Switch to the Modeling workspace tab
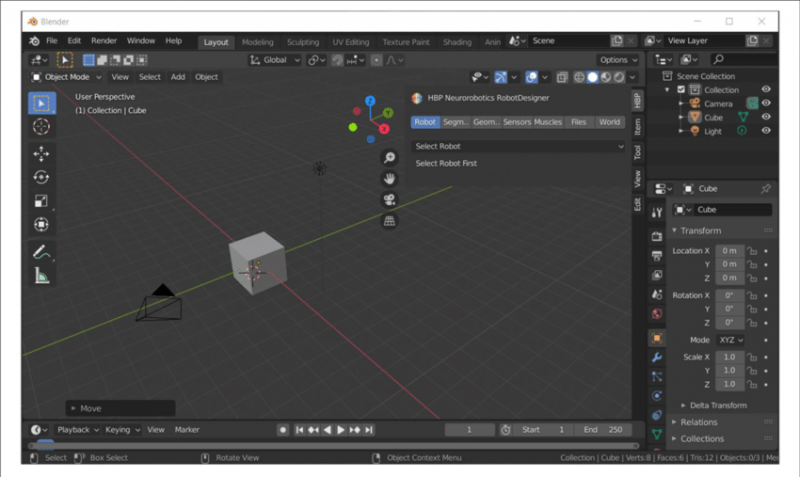Image resolution: width=800 pixels, height=477 pixels. (258, 42)
